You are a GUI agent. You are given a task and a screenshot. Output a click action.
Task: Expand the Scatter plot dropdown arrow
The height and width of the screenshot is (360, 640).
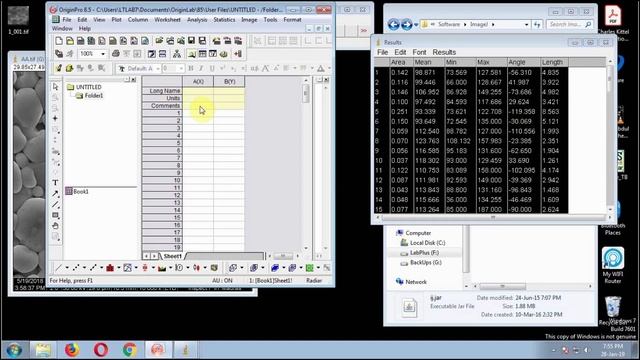[x=84, y=268]
